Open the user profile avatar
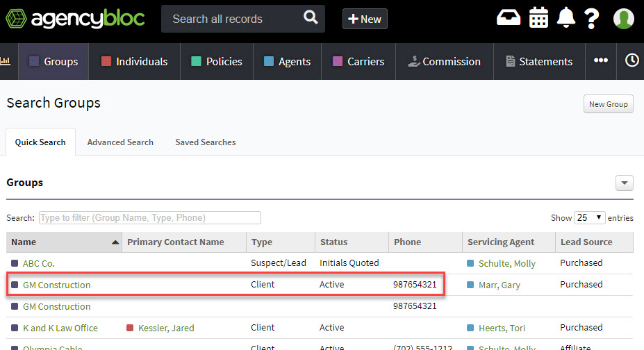Viewport: 644px width, 350px height. point(623,19)
